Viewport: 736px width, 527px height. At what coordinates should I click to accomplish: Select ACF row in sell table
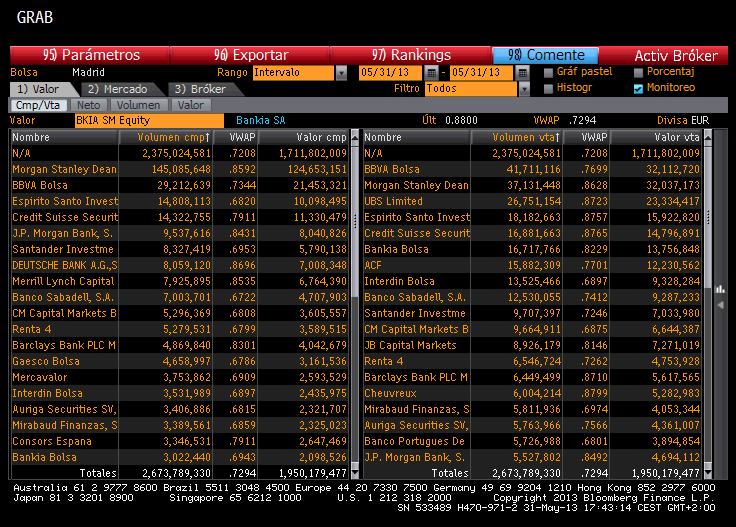[532, 265]
